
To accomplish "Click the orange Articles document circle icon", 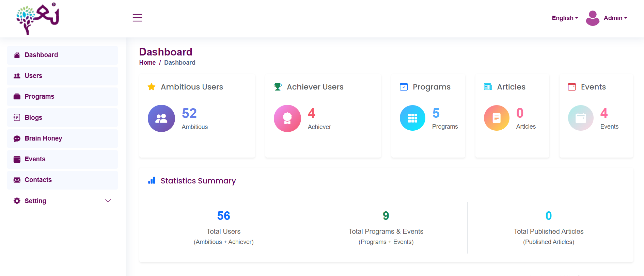I will pos(497,118).
